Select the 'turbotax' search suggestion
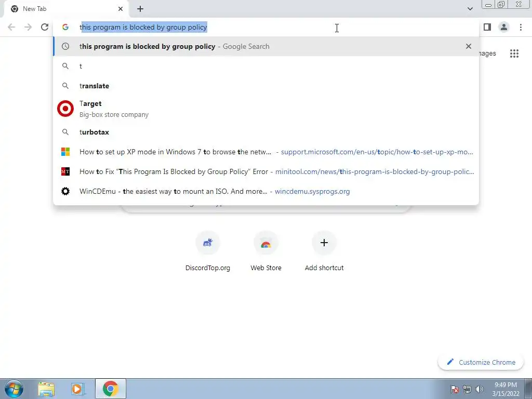The height and width of the screenshot is (399, 532). (266, 132)
